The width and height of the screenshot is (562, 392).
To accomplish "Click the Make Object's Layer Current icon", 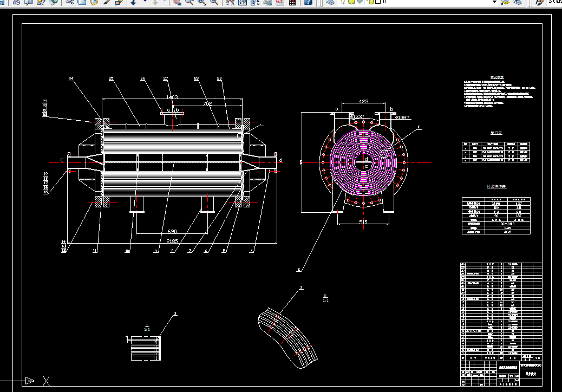I will click(505, 2).
